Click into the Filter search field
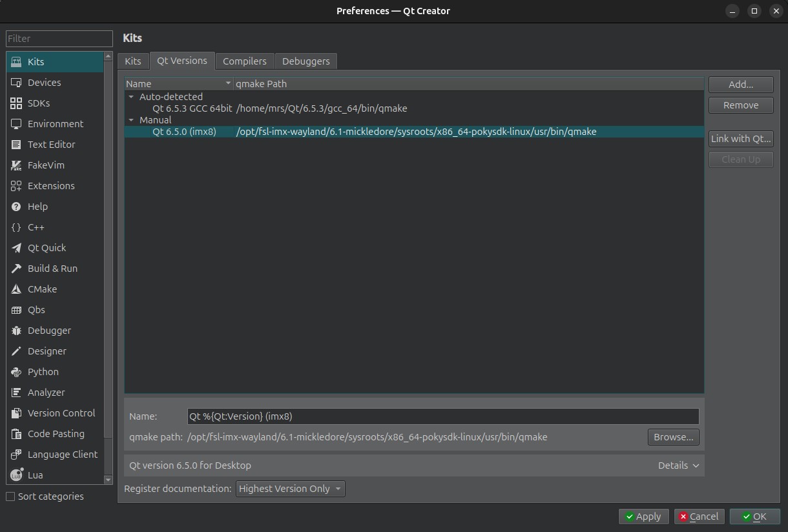Viewport: 788px width, 532px height. [x=59, y=39]
